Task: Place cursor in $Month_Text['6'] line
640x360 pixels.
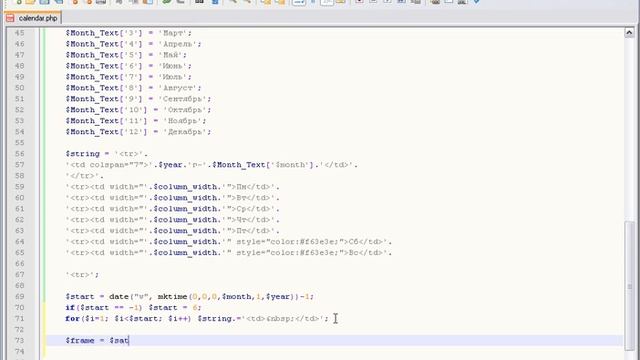Action: [128, 66]
